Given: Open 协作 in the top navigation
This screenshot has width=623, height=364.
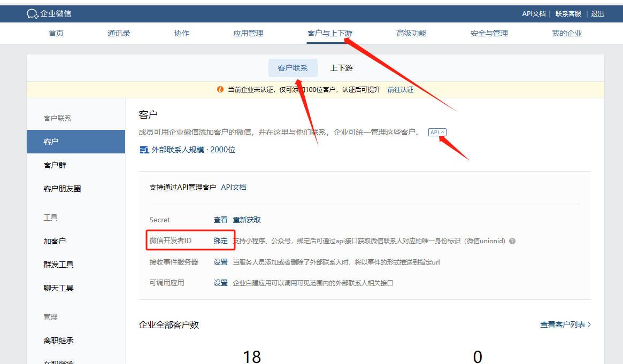Looking at the screenshot, I should tap(182, 33).
